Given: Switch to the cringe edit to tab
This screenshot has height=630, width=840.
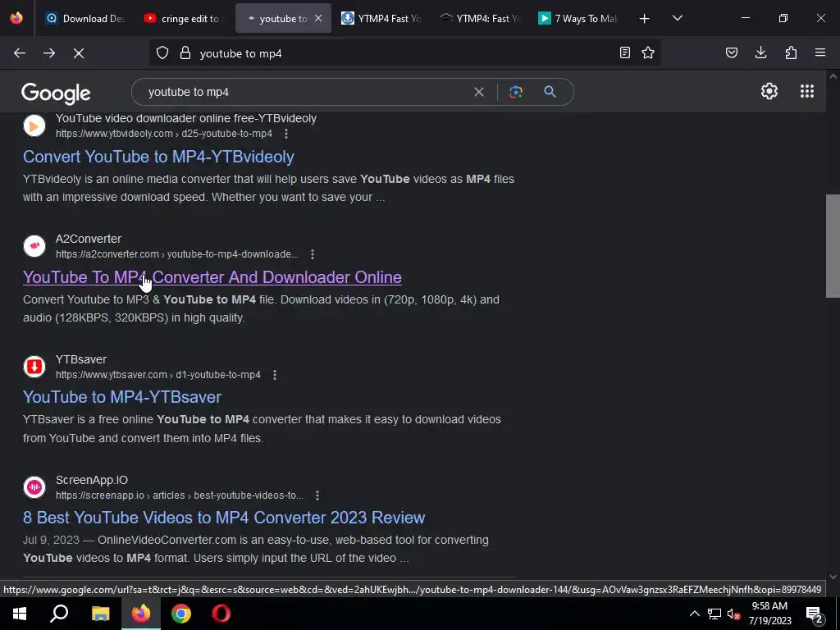Looking at the screenshot, I should tap(182, 18).
